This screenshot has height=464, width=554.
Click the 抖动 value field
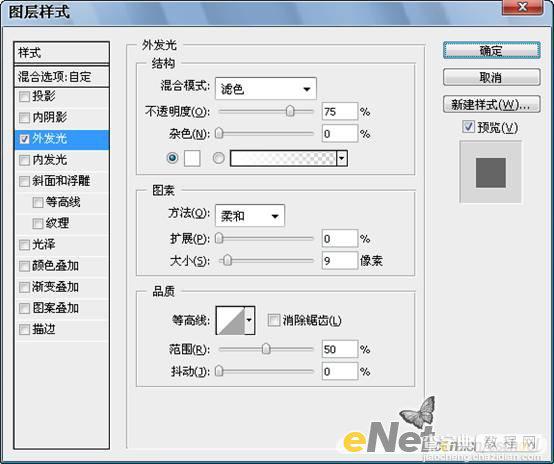pos(340,371)
